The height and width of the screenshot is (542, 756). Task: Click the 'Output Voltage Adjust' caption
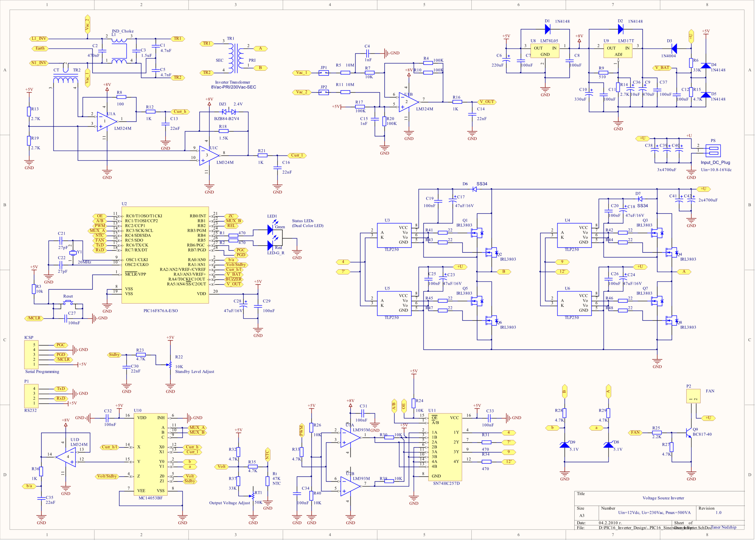pos(229,503)
